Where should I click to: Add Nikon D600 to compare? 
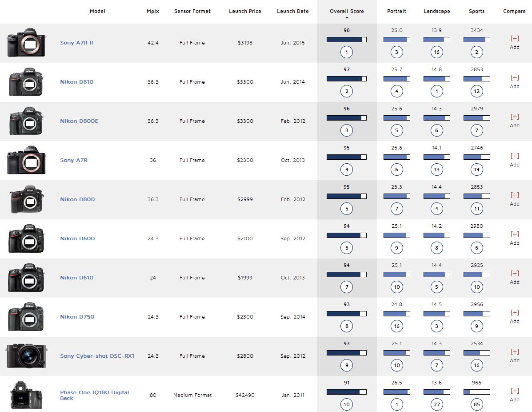[515, 238]
